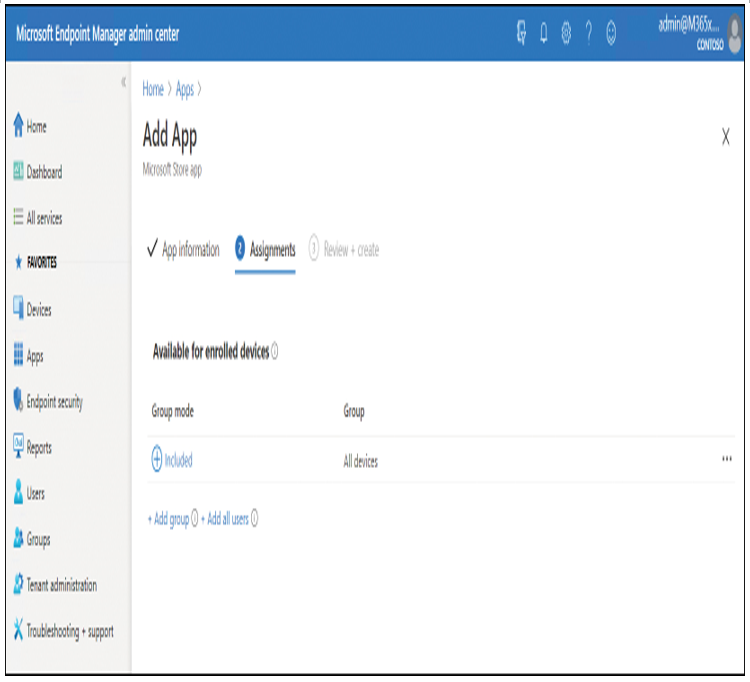This screenshot has height=682, width=750.
Task: Click the Groups people icon
Action: pyautogui.click(x=18, y=537)
